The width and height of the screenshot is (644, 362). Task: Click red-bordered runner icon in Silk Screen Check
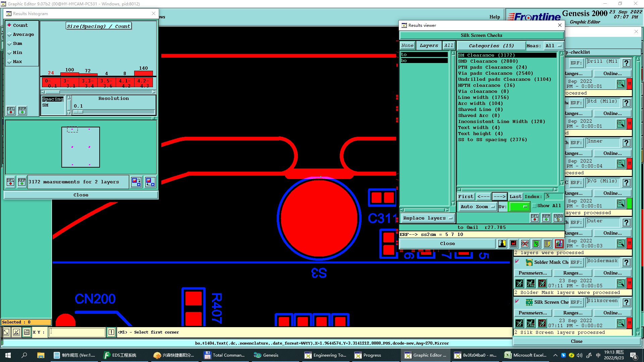[x=542, y=323]
